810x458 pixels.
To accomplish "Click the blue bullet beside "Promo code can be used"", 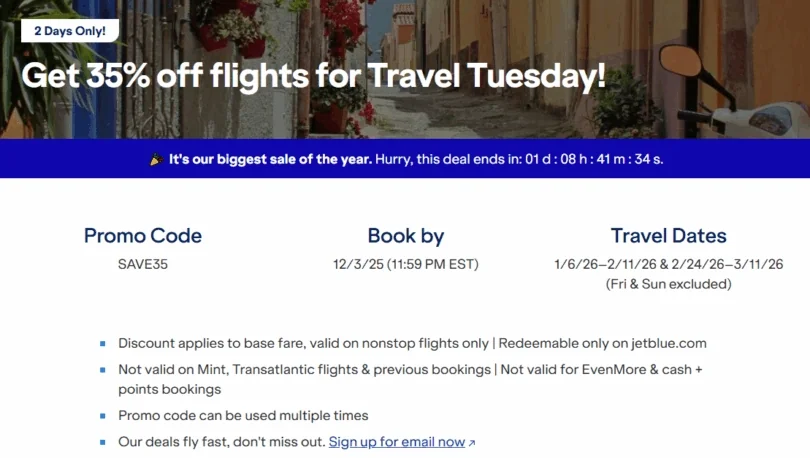I will click(x=103, y=416).
